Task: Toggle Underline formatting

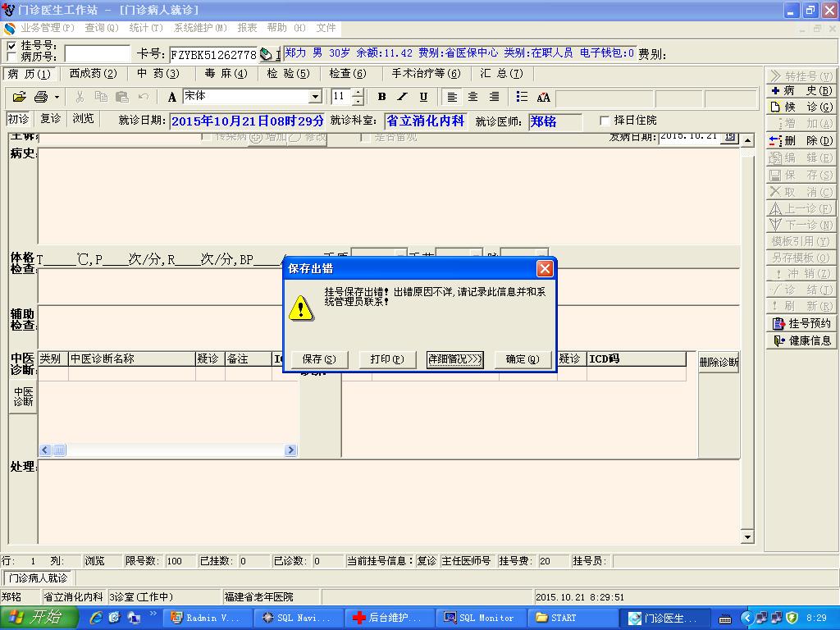Action: [423, 97]
